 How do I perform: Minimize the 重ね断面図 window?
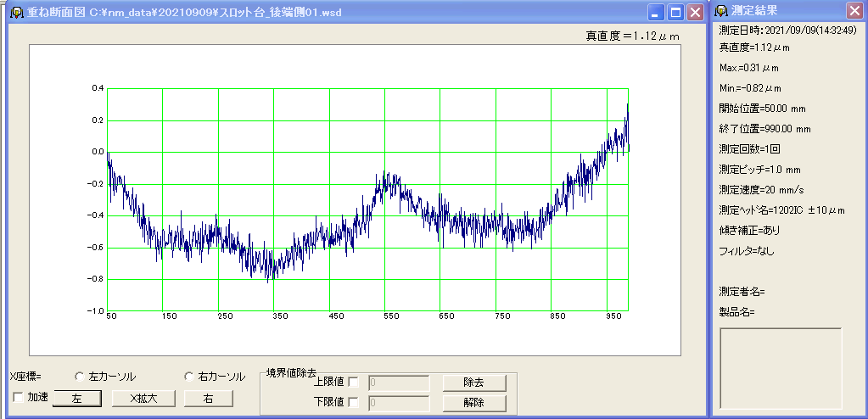(x=656, y=12)
